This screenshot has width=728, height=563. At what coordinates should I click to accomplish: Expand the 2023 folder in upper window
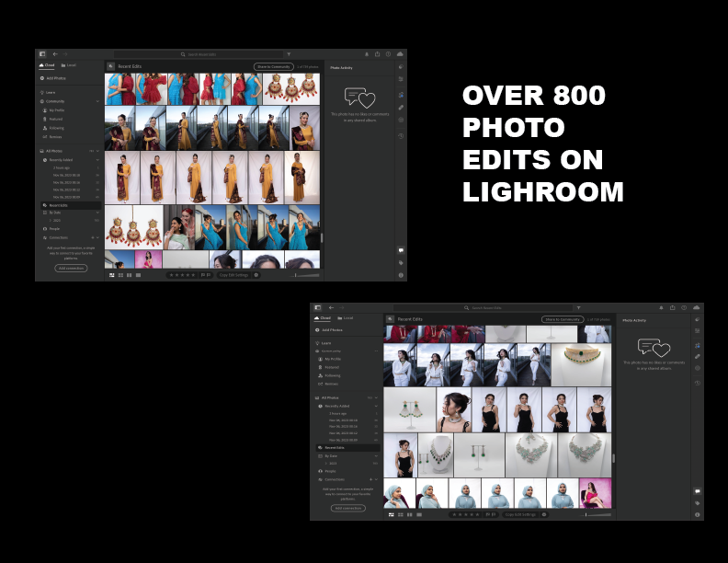coord(51,220)
